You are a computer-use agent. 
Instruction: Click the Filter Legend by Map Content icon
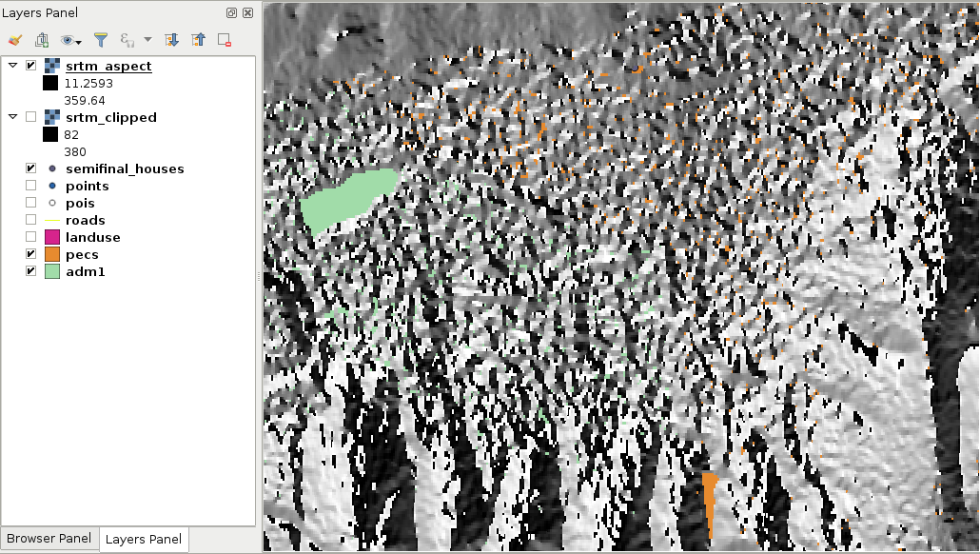[101, 40]
